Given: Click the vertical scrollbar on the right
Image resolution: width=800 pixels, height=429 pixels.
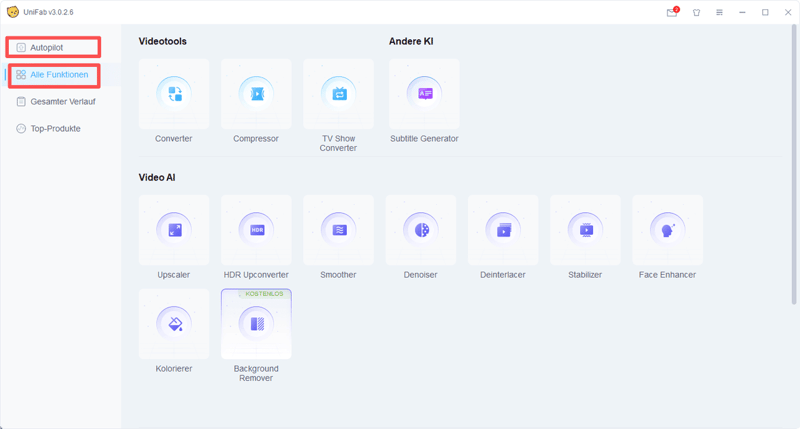Looking at the screenshot, I should tap(794, 164).
